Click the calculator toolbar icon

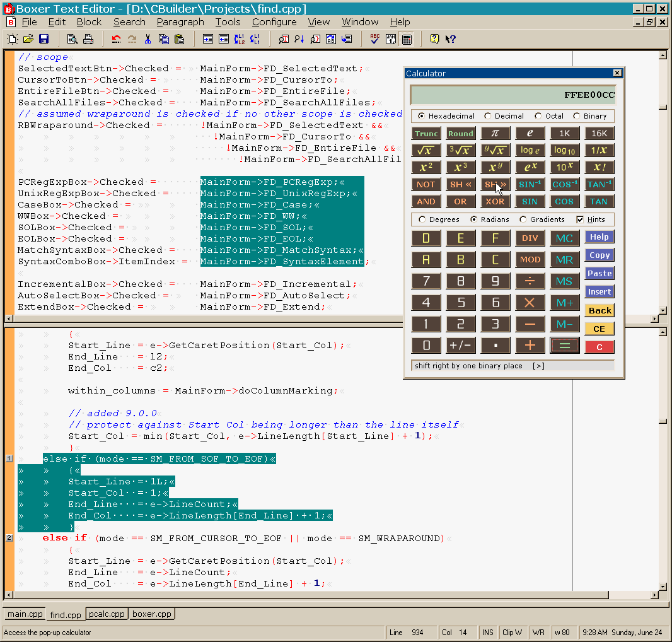click(407, 39)
